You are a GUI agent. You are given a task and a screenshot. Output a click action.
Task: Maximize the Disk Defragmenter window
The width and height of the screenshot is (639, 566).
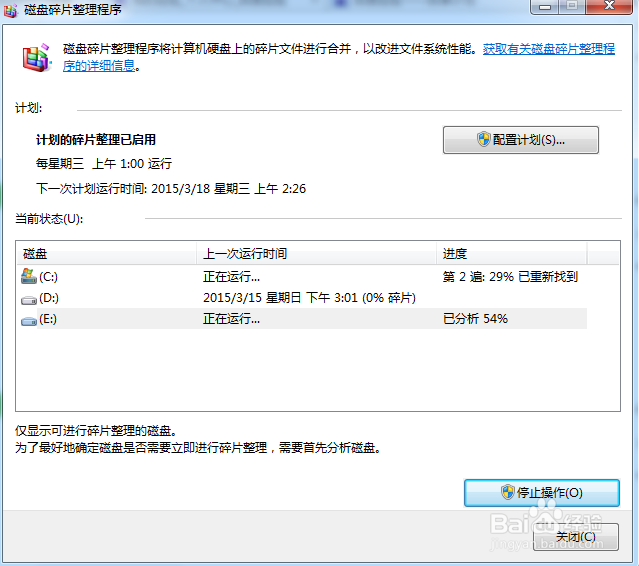(572, 7)
